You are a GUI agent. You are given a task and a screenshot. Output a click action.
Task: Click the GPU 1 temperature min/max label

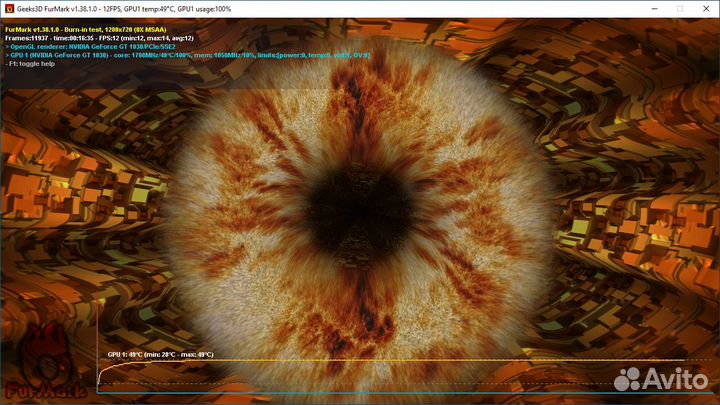pos(160,354)
